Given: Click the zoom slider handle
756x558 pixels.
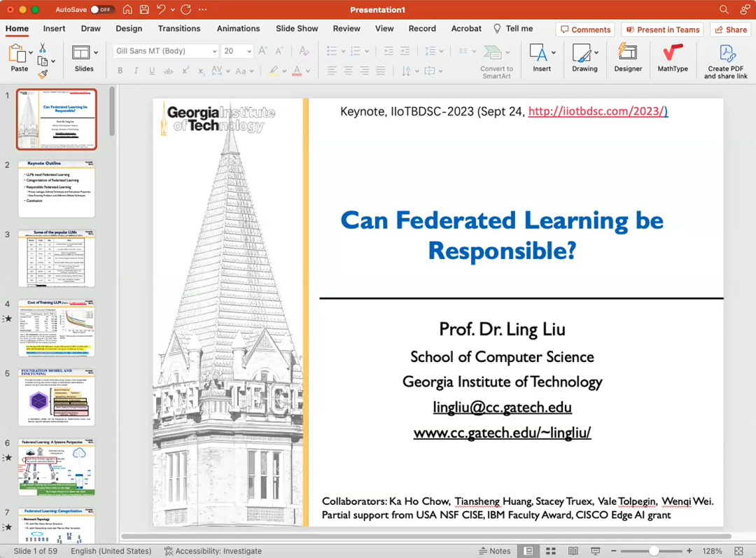Looking at the screenshot, I should pyautogui.click(x=653, y=551).
